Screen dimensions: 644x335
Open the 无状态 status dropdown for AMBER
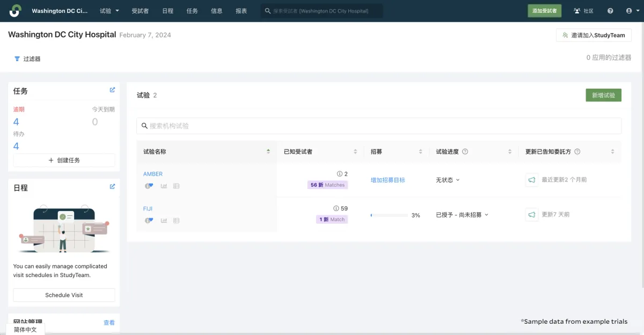coord(448,180)
